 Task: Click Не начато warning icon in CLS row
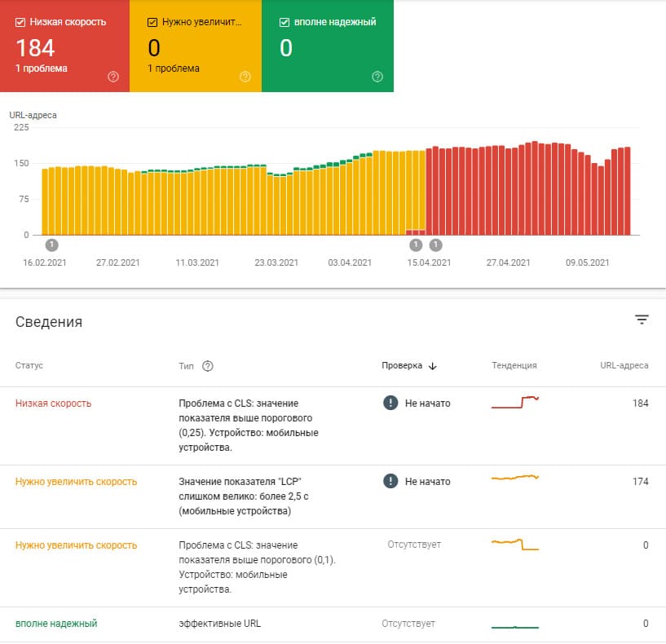(390, 403)
